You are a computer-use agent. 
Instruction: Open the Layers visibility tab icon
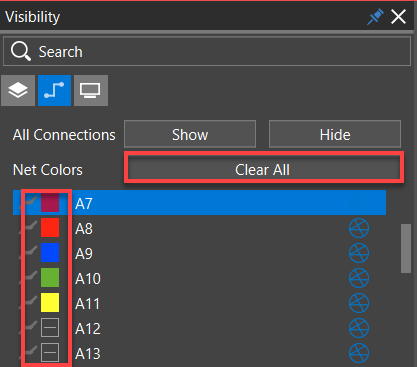pyautogui.click(x=18, y=90)
